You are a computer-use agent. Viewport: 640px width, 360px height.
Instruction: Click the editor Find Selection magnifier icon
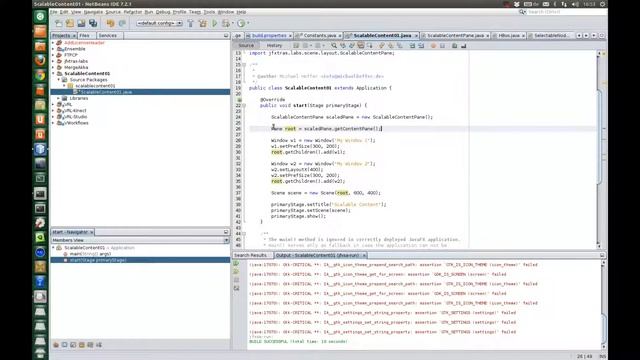coord(334,46)
